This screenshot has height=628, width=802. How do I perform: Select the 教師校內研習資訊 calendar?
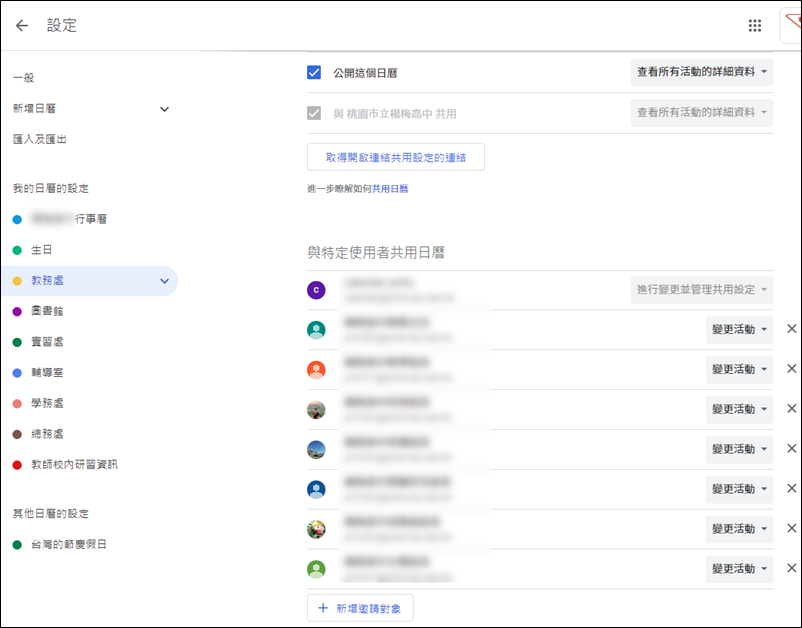click(74, 464)
